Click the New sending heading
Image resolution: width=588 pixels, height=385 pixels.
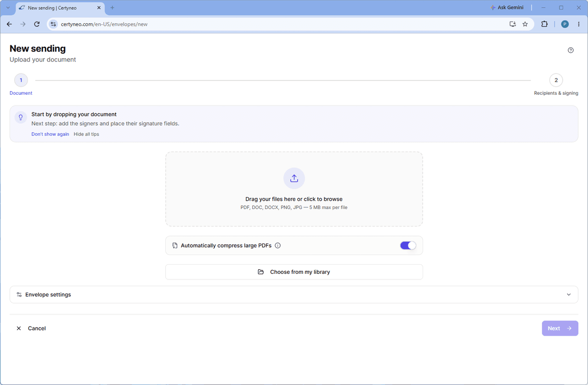pos(38,49)
